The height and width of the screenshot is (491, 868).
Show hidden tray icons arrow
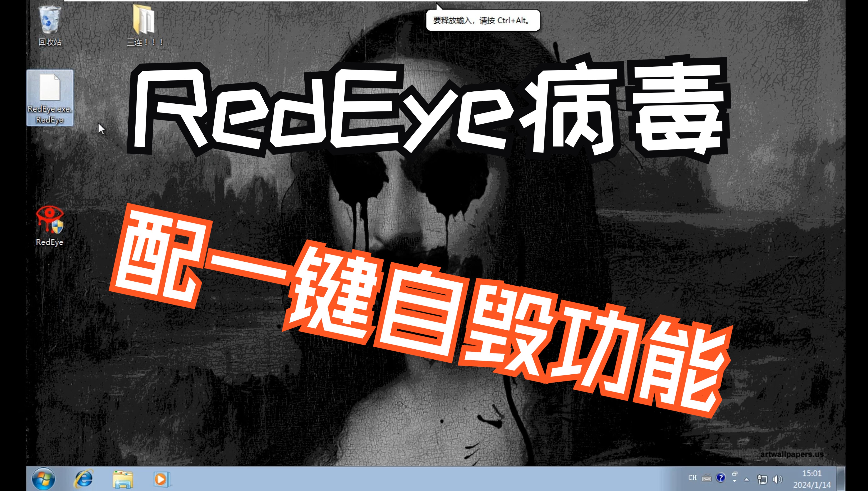(x=747, y=479)
